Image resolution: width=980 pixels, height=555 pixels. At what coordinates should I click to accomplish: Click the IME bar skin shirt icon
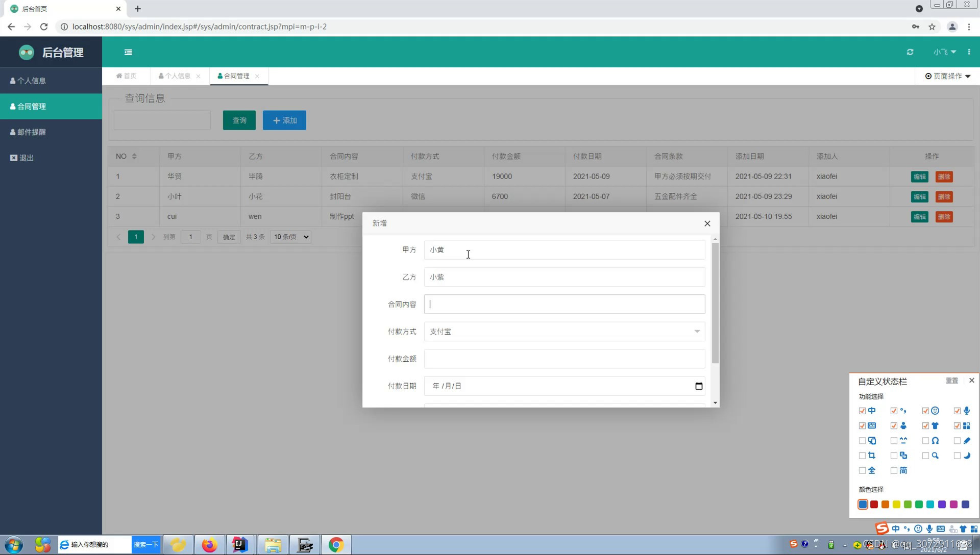click(x=963, y=529)
